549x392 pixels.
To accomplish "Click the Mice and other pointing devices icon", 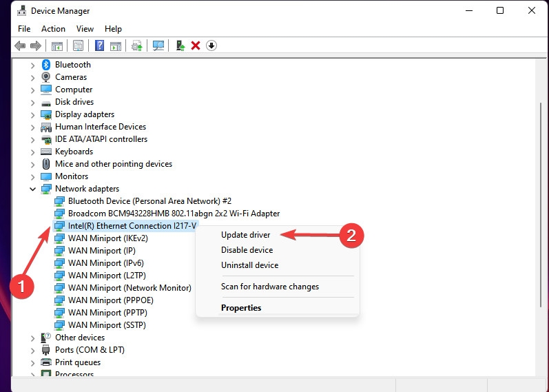I will click(46, 164).
